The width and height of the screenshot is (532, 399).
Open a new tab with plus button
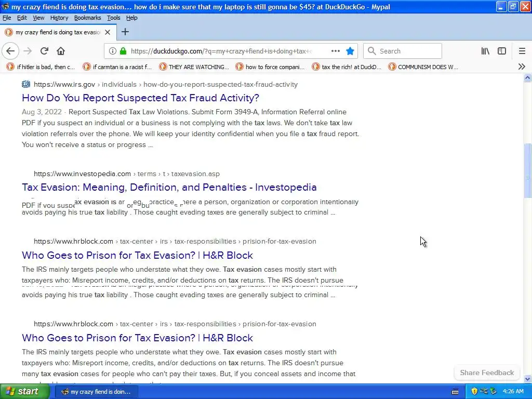[125, 32]
